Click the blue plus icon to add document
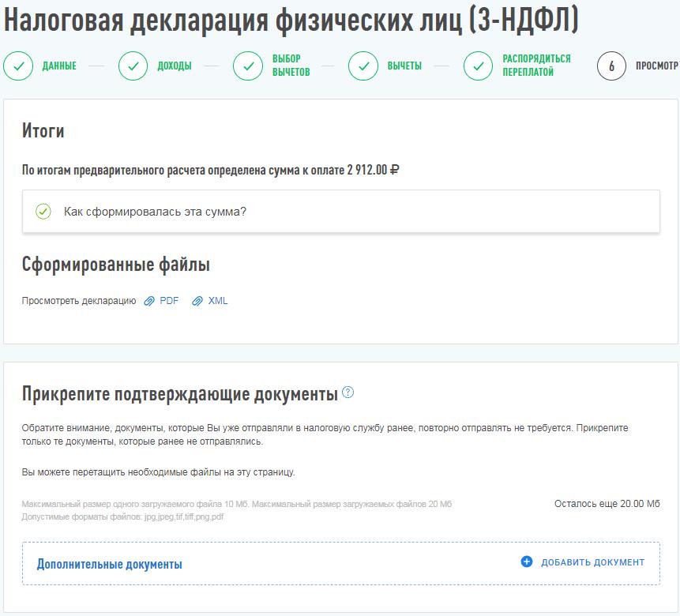 527,562
